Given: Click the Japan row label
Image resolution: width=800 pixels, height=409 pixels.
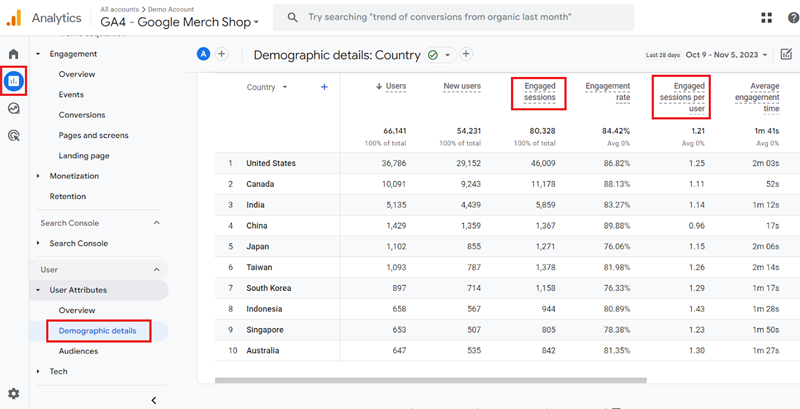Looking at the screenshot, I should [258, 246].
